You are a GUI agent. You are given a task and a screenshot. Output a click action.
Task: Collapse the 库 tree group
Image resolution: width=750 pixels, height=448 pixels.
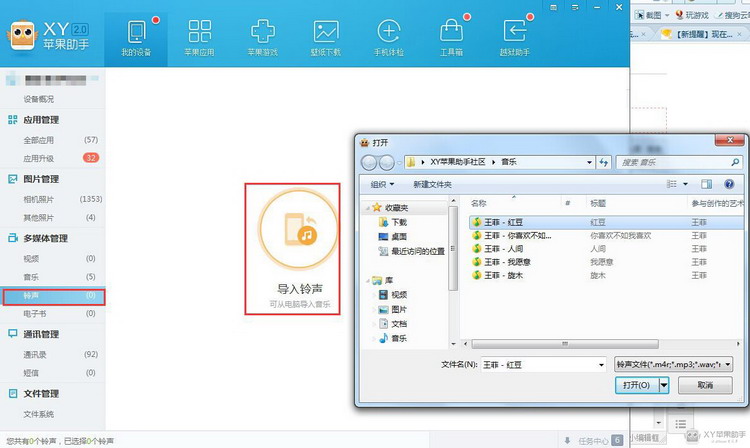(368, 280)
